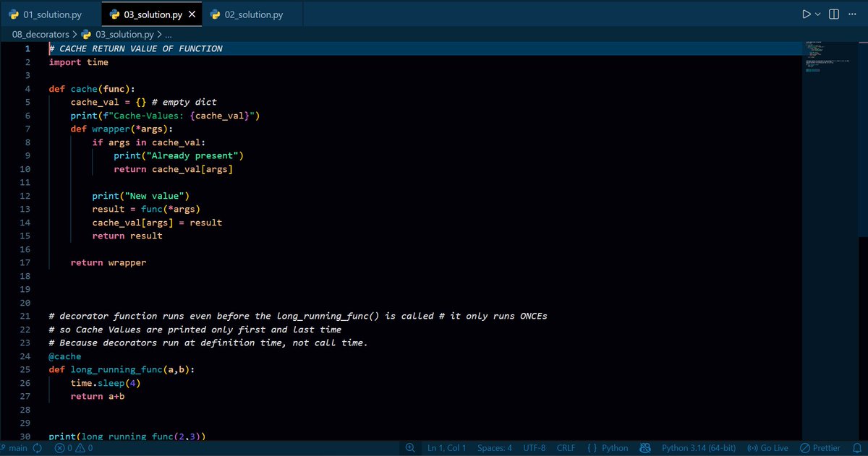Viewport: 868px width, 456px height.
Task: Change indentation via Spaces: 4
Action: coord(494,448)
